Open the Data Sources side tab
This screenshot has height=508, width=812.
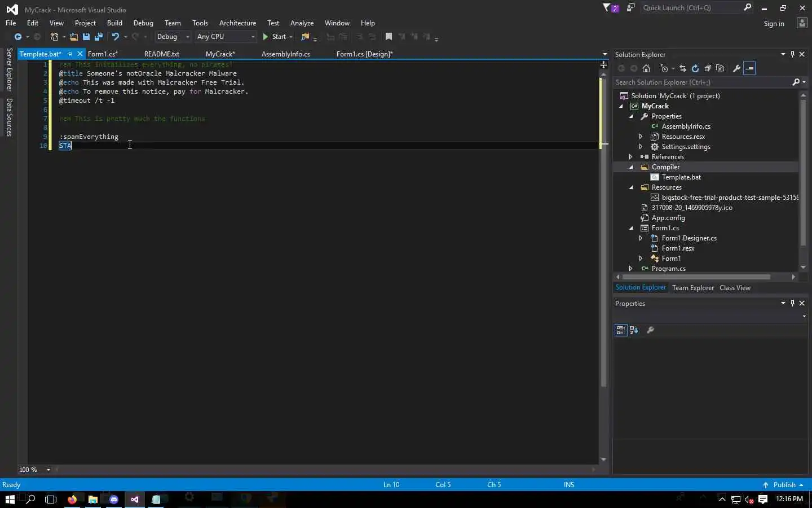click(9, 117)
